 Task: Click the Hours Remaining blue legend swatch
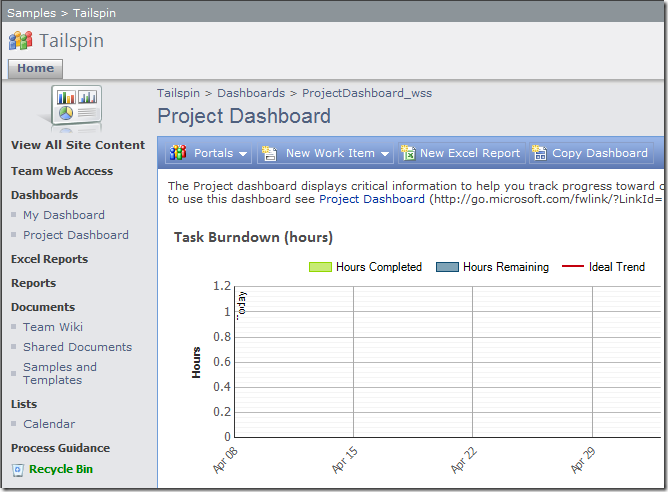click(447, 267)
